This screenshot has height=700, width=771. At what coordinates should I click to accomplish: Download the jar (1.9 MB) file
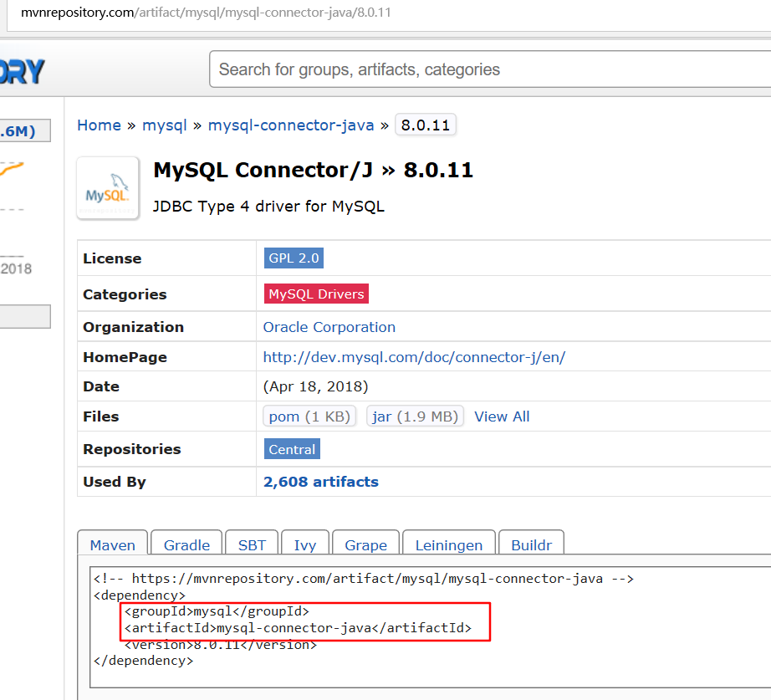[x=415, y=416]
